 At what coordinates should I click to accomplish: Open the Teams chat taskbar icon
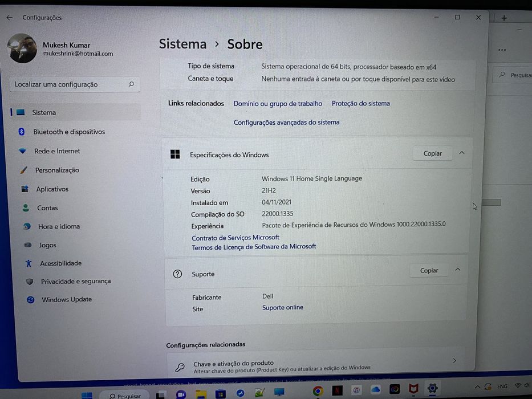point(181,394)
